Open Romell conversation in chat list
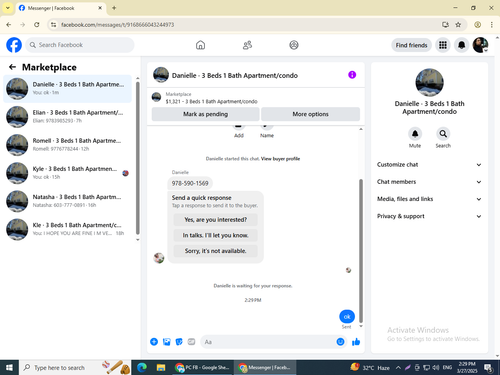This screenshot has width=500, height=375. tap(68, 145)
